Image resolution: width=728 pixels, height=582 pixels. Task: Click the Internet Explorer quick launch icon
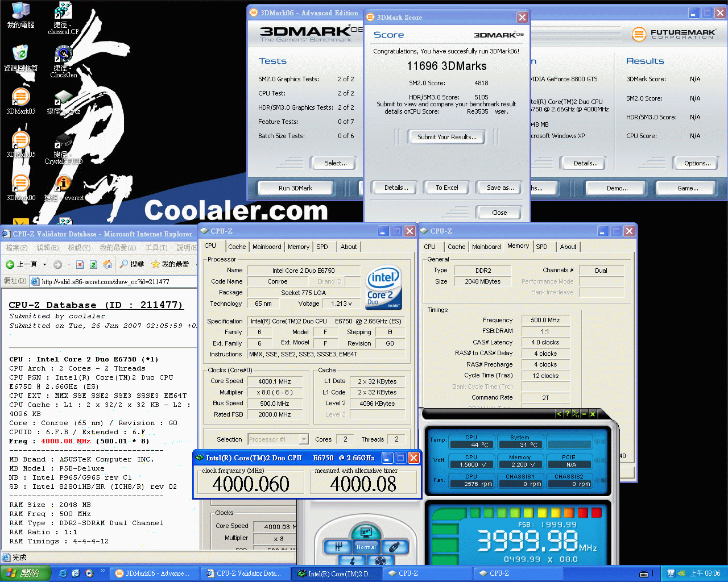[63, 573]
